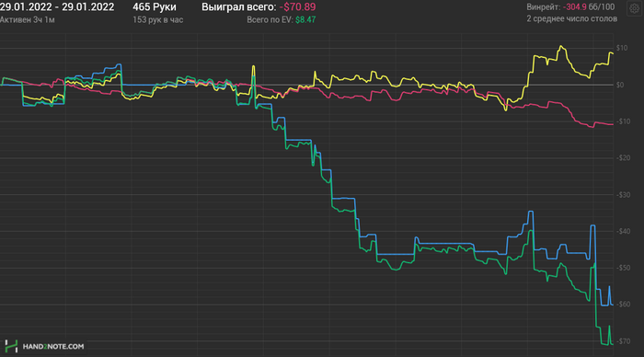Click the '465 Руки' hand count
This screenshot has width=644, height=357.
(155, 7)
